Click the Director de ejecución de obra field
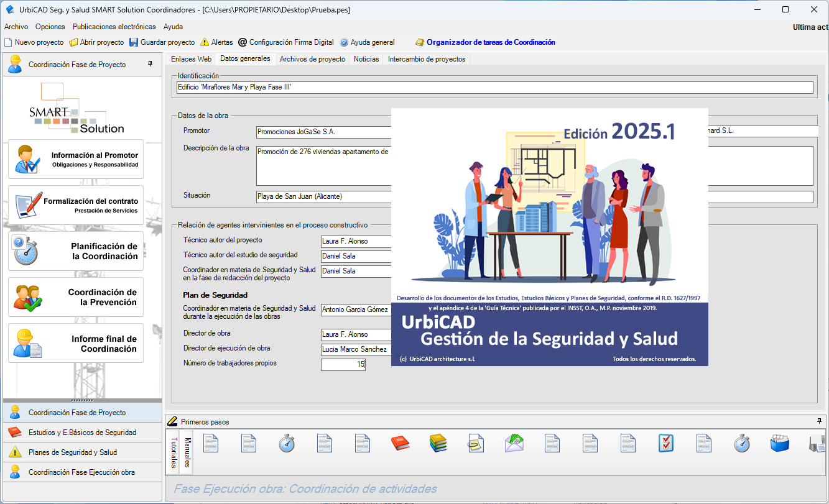Image resolution: width=829 pixels, height=504 pixels. pyautogui.click(x=356, y=349)
